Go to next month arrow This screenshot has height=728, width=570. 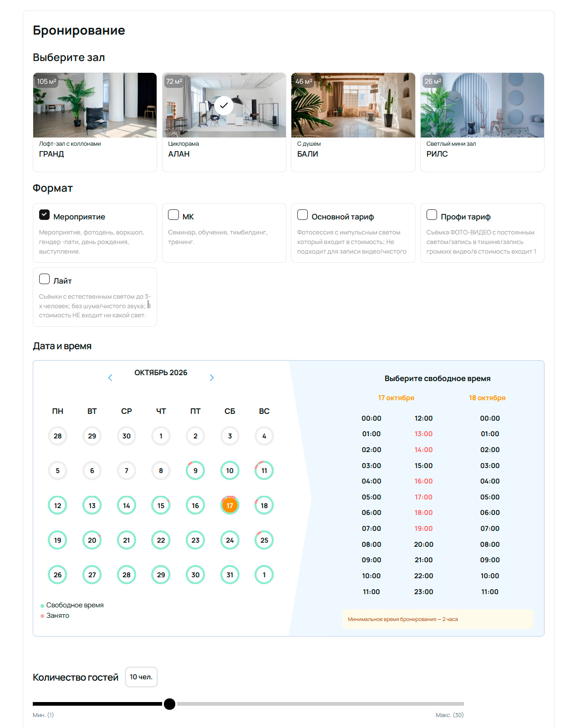point(212,377)
